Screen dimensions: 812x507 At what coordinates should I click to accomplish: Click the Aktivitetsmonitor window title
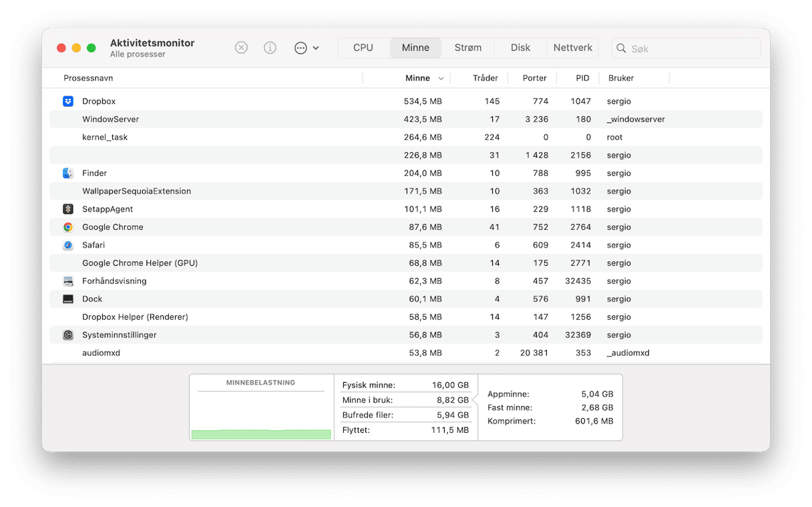(x=152, y=43)
